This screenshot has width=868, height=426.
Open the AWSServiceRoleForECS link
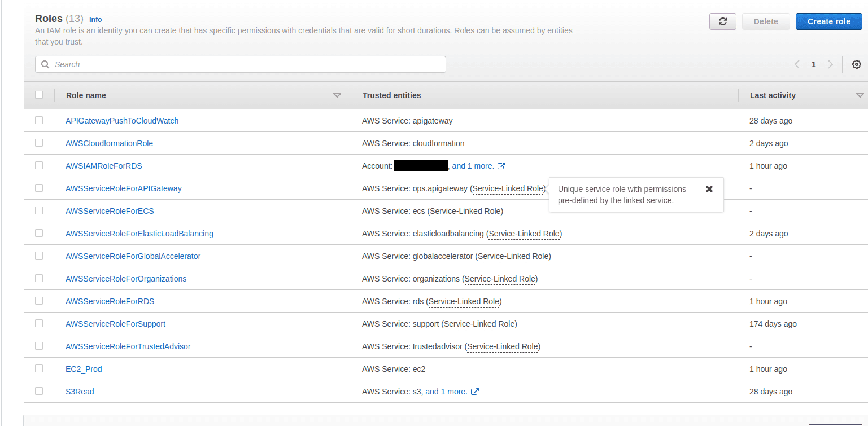(110, 211)
